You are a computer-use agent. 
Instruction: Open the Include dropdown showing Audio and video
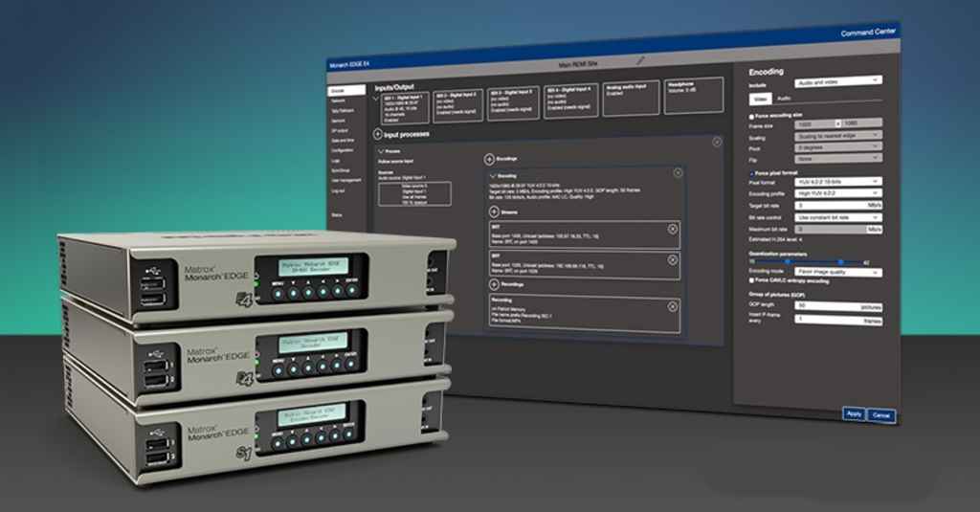[x=838, y=81]
